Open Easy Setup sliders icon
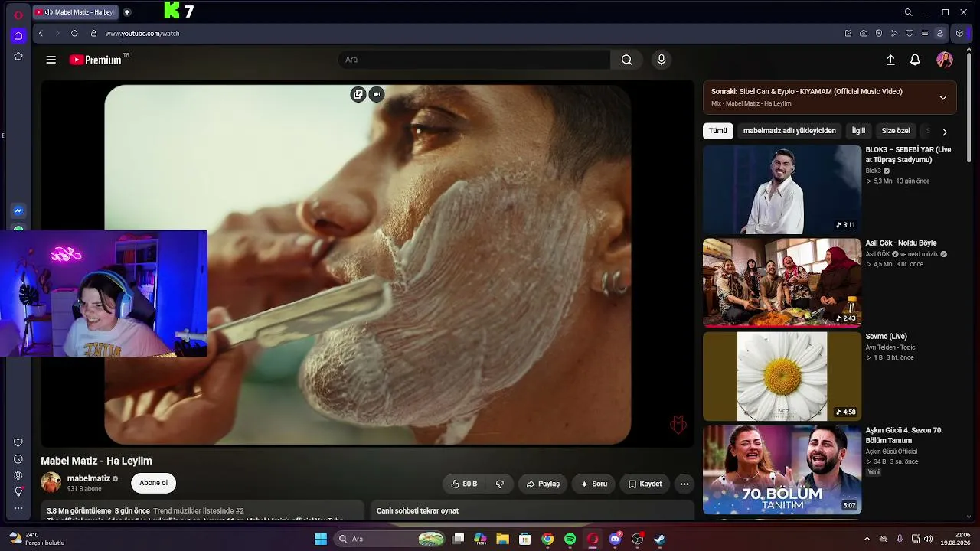The width and height of the screenshot is (980, 551). (925, 34)
